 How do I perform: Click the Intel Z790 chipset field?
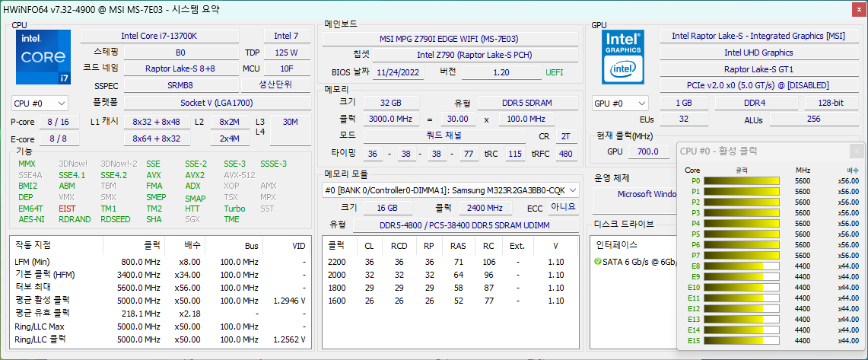475,55
